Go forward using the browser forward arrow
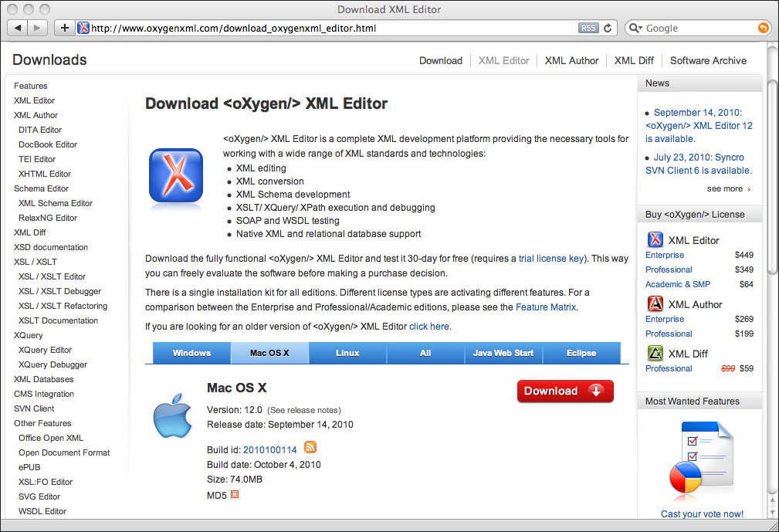The height and width of the screenshot is (532, 779). tap(37, 28)
